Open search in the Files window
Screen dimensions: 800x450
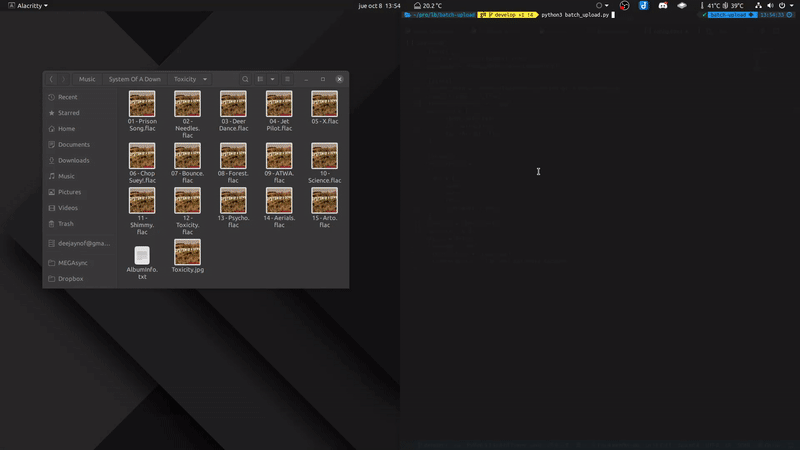coord(245,79)
